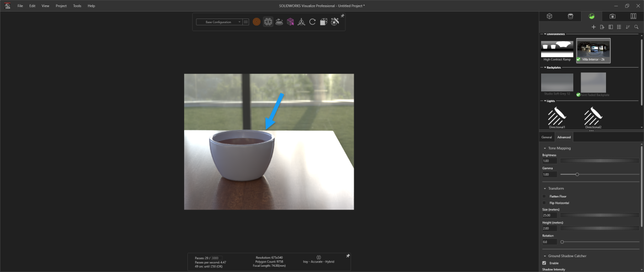Select the Directional2 light
The height and width of the screenshot is (272, 644).
593,117
